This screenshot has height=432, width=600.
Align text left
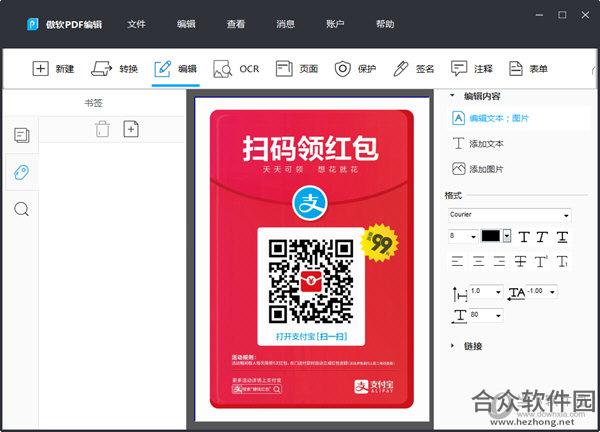pos(457,262)
